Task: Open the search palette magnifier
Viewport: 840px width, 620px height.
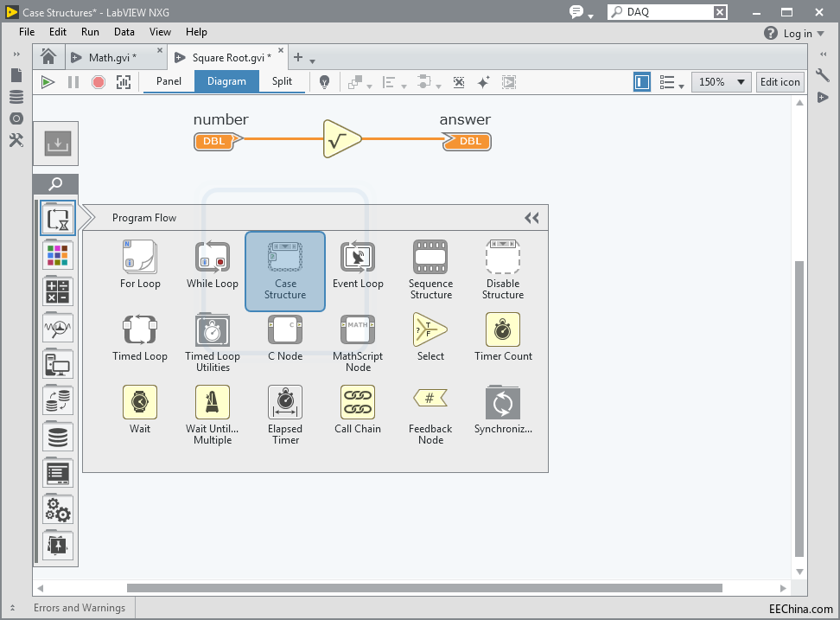Action: pyautogui.click(x=55, y=184)
